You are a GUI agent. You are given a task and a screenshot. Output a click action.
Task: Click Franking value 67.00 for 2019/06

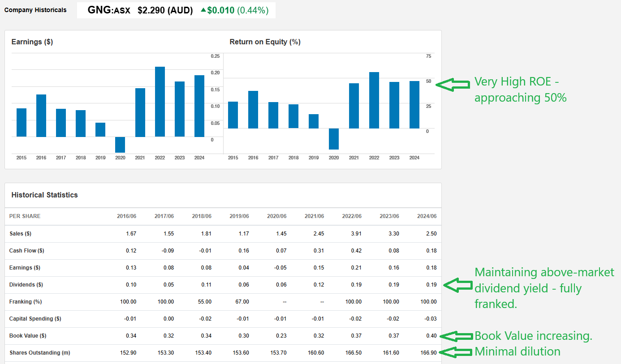coord(242,302)
